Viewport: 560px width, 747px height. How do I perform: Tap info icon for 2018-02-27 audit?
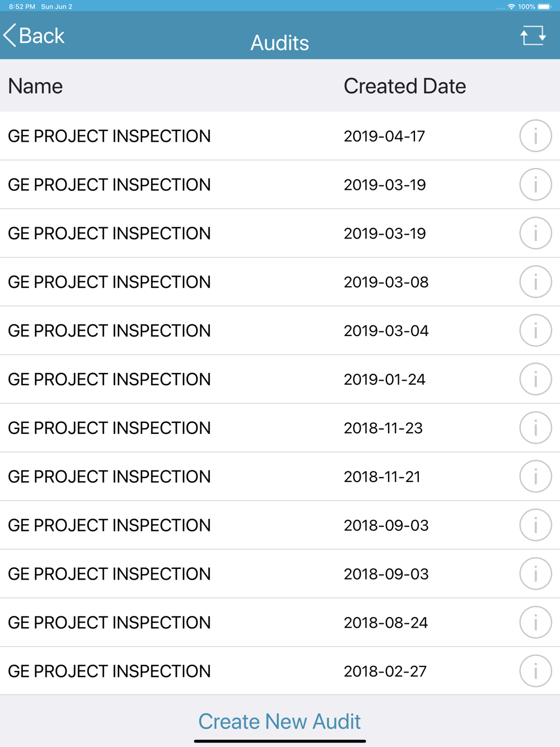[x=535, y=671]
